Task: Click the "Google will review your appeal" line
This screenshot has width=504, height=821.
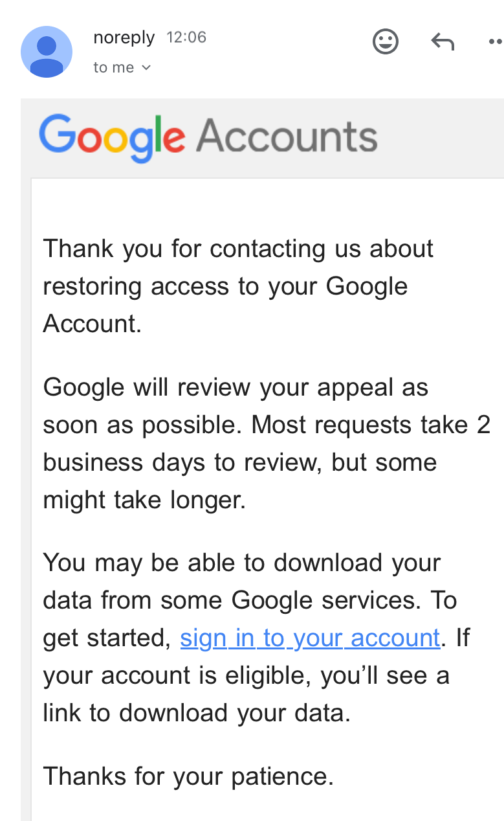Action: click(x=236, y=388)
